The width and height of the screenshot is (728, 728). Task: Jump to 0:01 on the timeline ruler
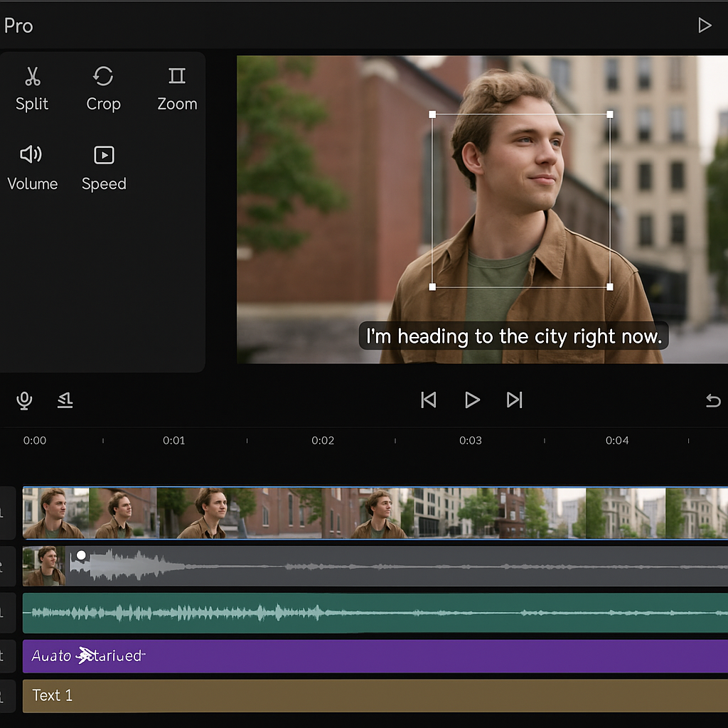(173, 440)
